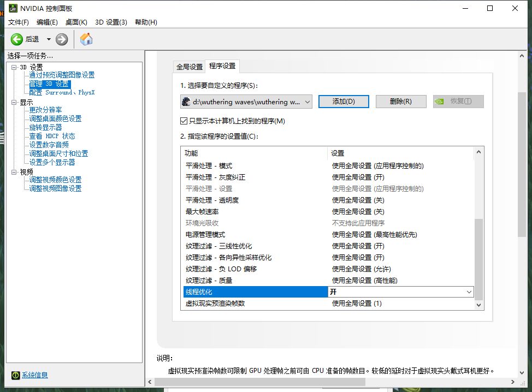Viewport: 532px width, 392px height.
Task: Open the 帮助(H) menu
Action: (146, 22)
